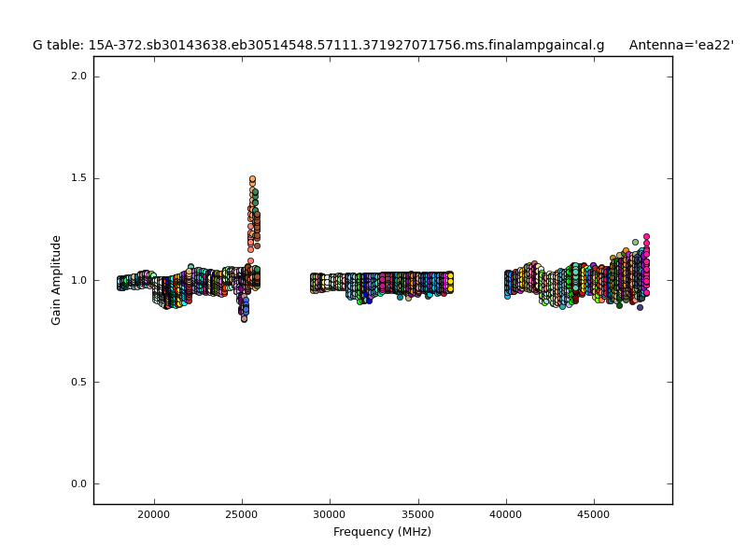Select the isolated green point near 47000 MHz
This screenshot has height=560, width=747.
[x=635, y=243]
